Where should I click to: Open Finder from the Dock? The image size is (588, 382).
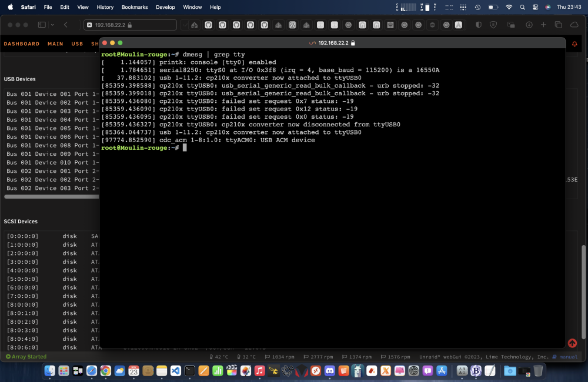(49, 371)
